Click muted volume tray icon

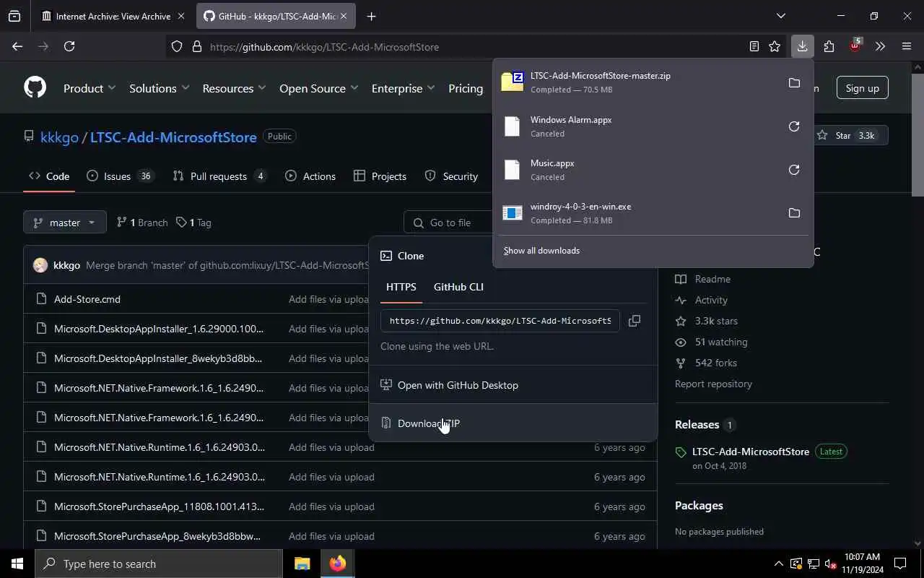coord(830,564)
